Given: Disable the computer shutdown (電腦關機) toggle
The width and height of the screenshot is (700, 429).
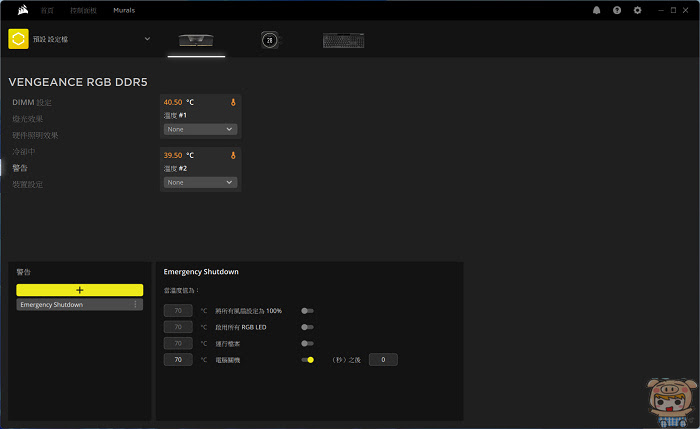Looking at the screenshot, I should (307, 360).
